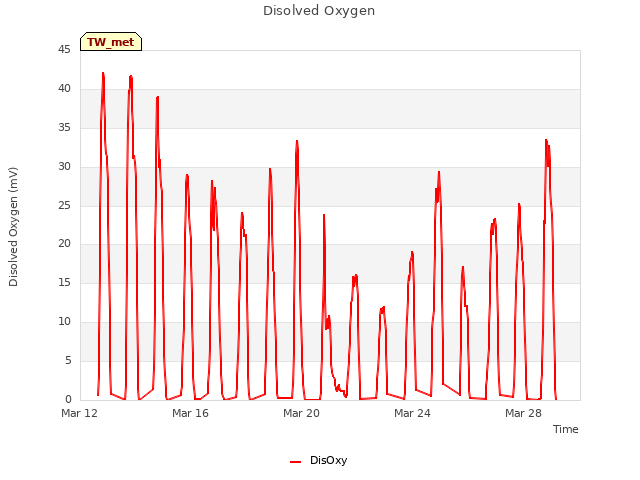Click the Mar 24 x-axis tick
Viewport: 640px width, 480px height.
[x=412, y=413]
